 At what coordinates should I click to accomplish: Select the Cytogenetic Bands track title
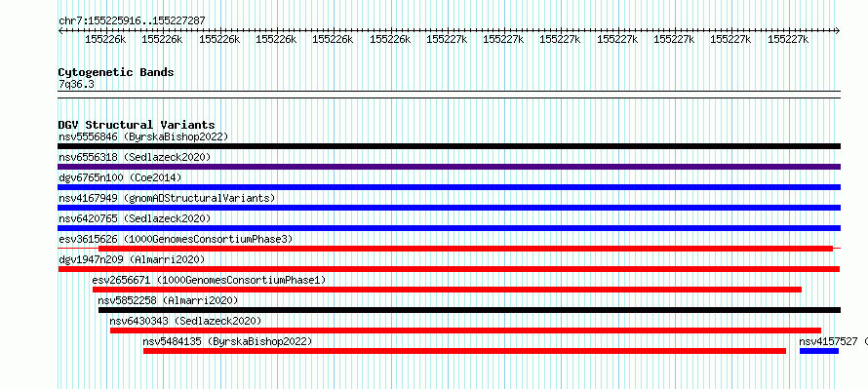pos(116,72)
